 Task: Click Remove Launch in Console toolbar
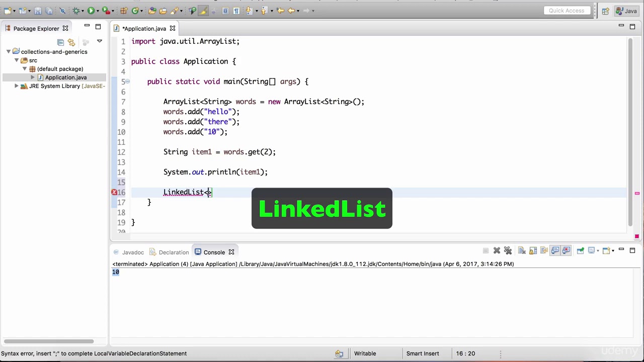pos(497,251)
